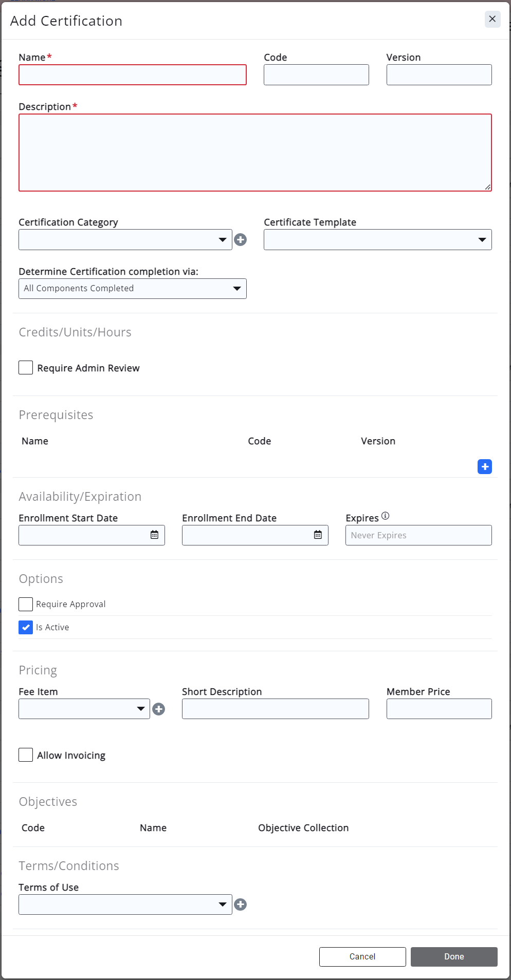Toggle the Allow Invoicing checkbox
Screen dimensions: 511x980
(x=26, y=755)
